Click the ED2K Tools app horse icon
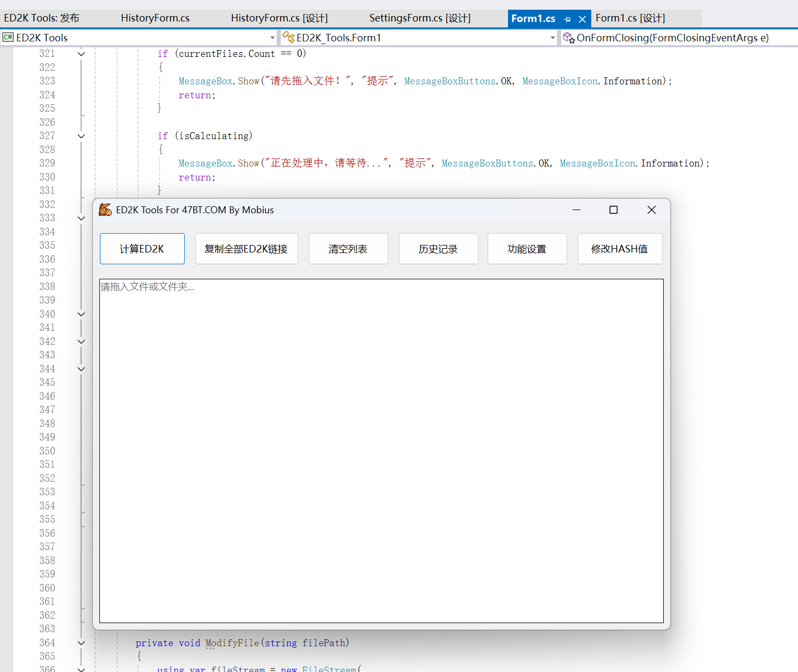The height and width of the screenshot is (672, 798). tap(105, 210)
